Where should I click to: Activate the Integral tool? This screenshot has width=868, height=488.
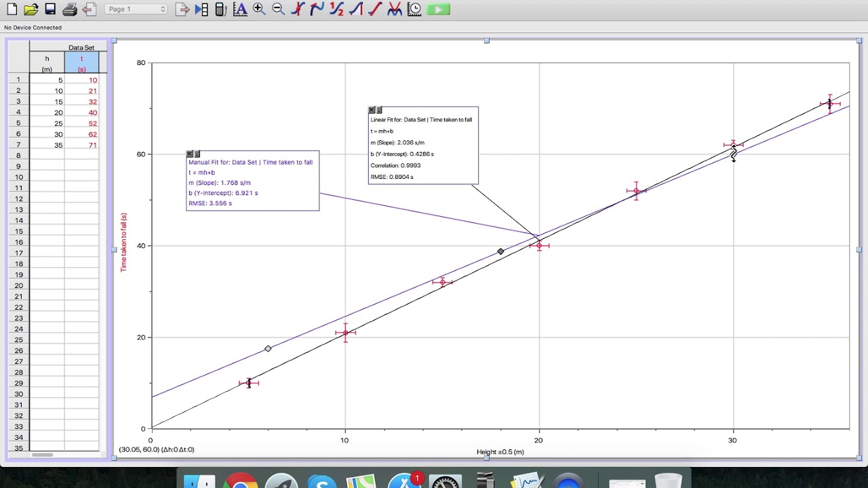tap(356, 9)
